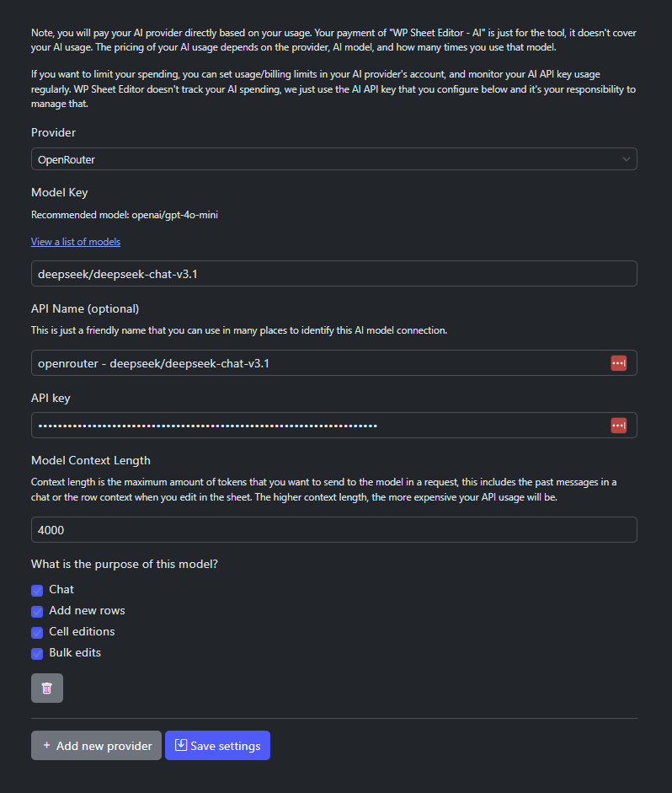Toggle the 'Bulk edits' checkbox
Image resolution: width=672 pixels, height=793 pixels.
pyautogui.click(x=37, y=654)
